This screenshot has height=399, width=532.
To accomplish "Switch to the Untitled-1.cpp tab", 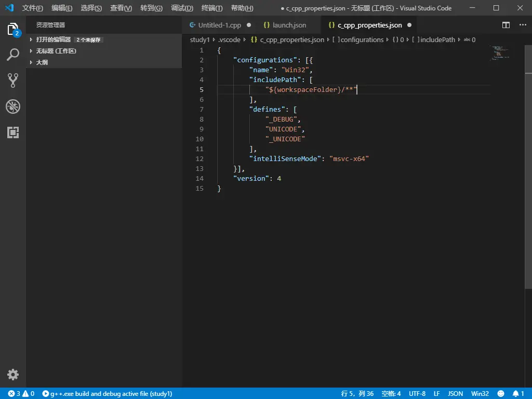I will pos(219,25).
